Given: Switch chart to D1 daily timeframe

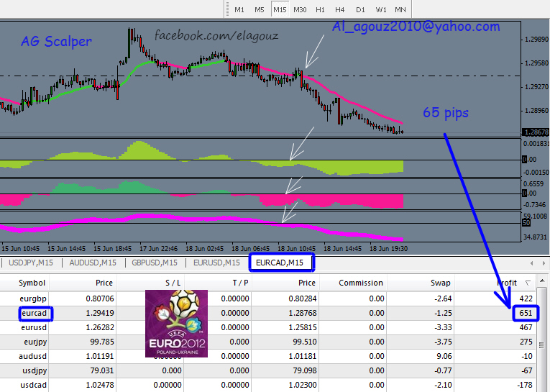Looking at the screenshot, I should tap(361, 9).
